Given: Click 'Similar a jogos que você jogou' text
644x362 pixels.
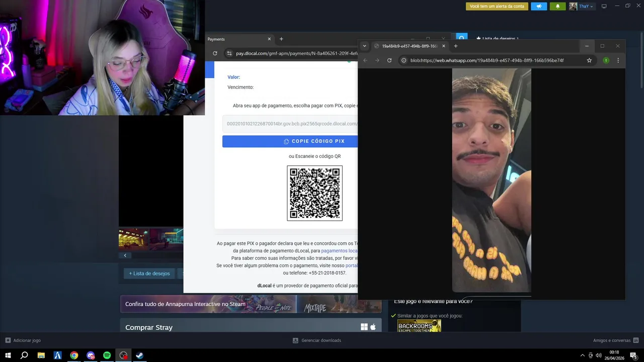Looking at the screenshot, I should click(x=430, y=316).
